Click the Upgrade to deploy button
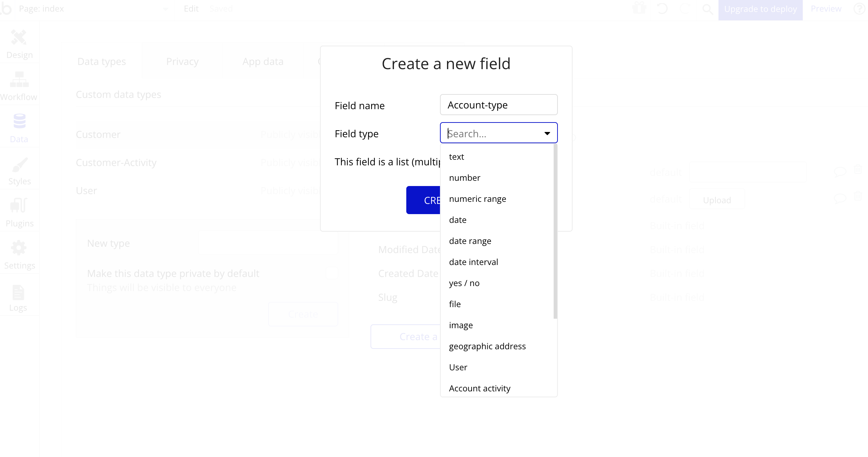Screen dimensions: 868x457 coord(760,9)
